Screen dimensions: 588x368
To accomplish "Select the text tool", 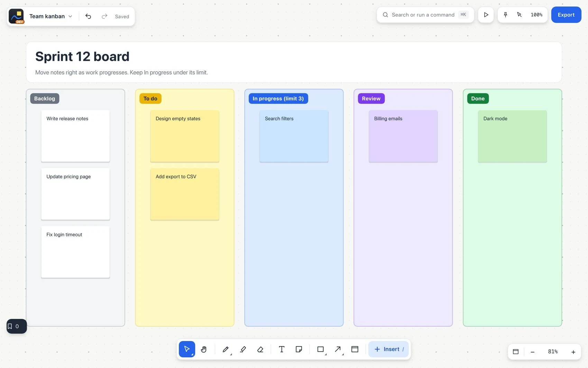I will 282,349.
